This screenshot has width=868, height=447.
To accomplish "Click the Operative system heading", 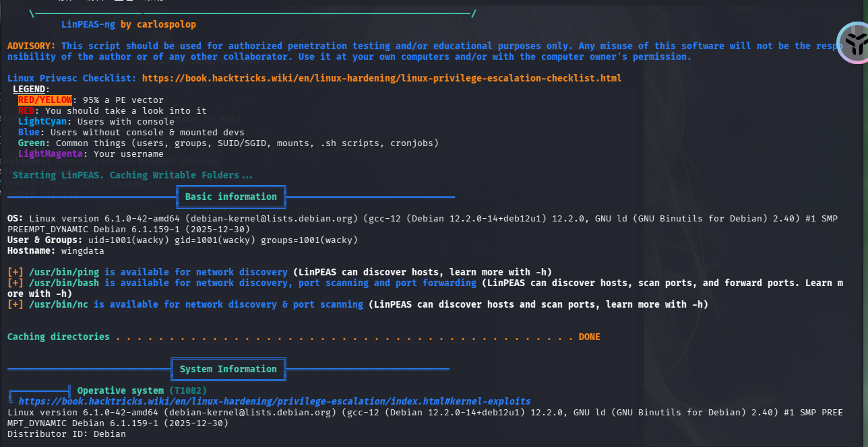I will click(120, 390).
